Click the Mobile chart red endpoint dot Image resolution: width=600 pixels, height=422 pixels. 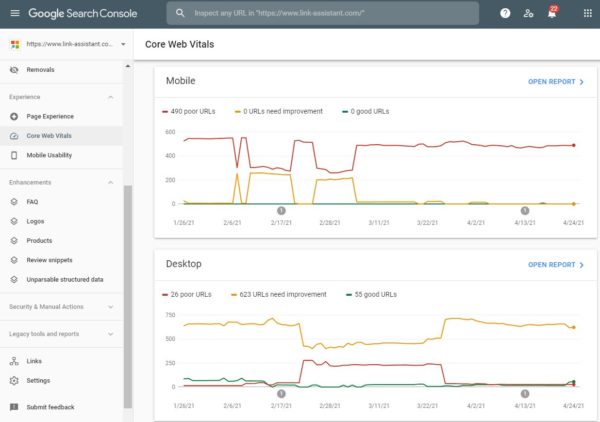pyautogui.click(x=574, y=145)
